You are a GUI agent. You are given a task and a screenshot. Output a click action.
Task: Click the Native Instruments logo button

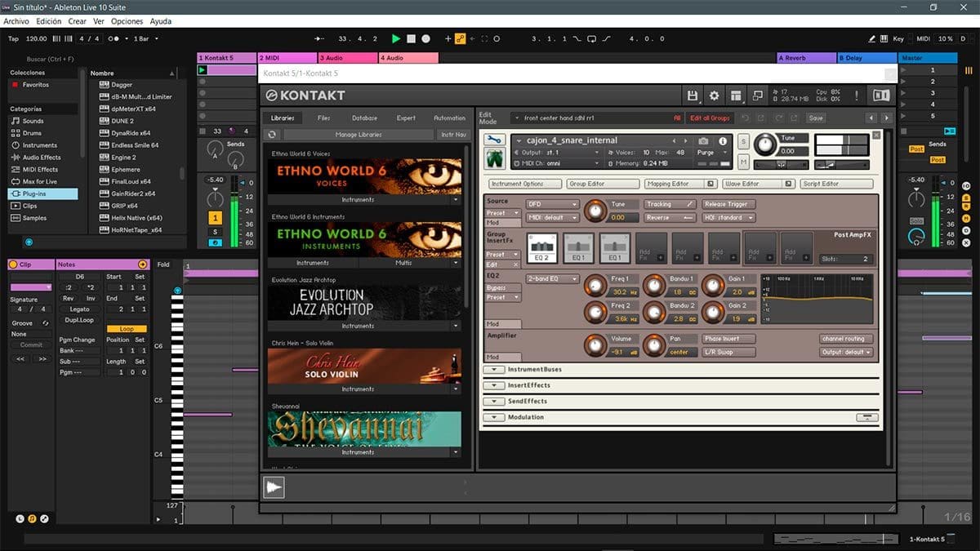[x=881, y=96]
